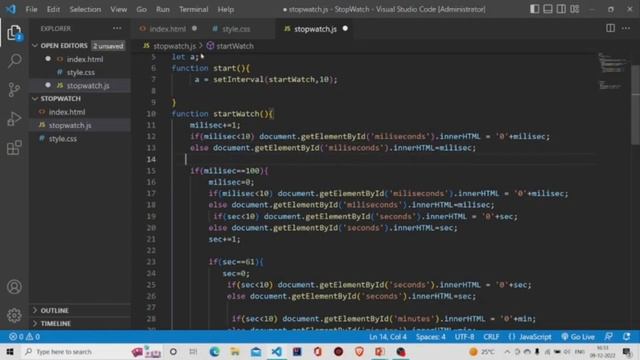Close the stopwatch.js tab via unsaved dot
The height and width of the screenshot is (360, 640).
345,29
